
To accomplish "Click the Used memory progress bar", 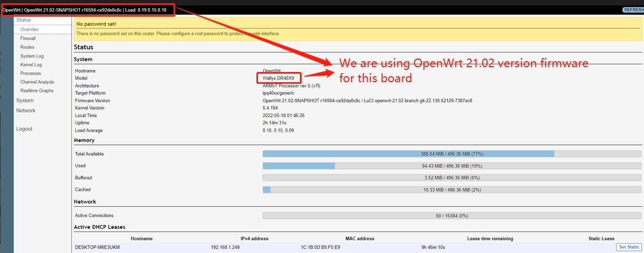I will (x=452, y=166).
